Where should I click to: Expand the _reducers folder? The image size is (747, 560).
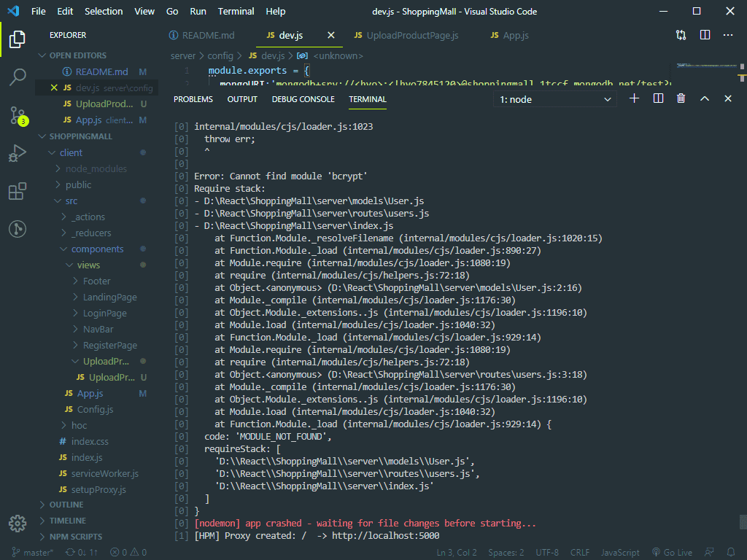(91, 233)
